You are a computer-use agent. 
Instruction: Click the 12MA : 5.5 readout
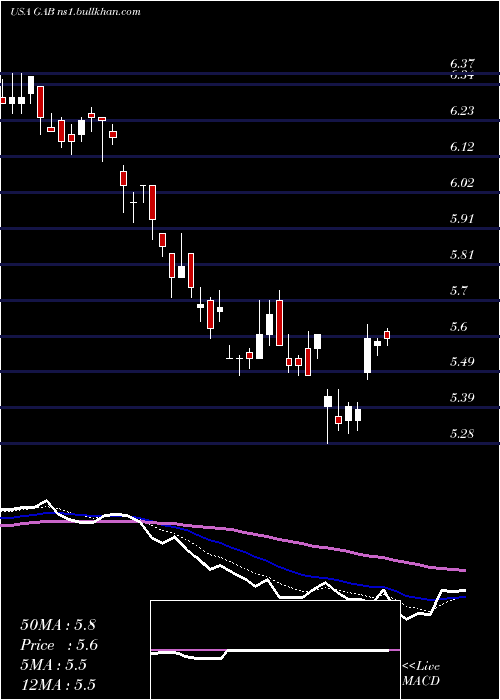click(x=58, y=685)
